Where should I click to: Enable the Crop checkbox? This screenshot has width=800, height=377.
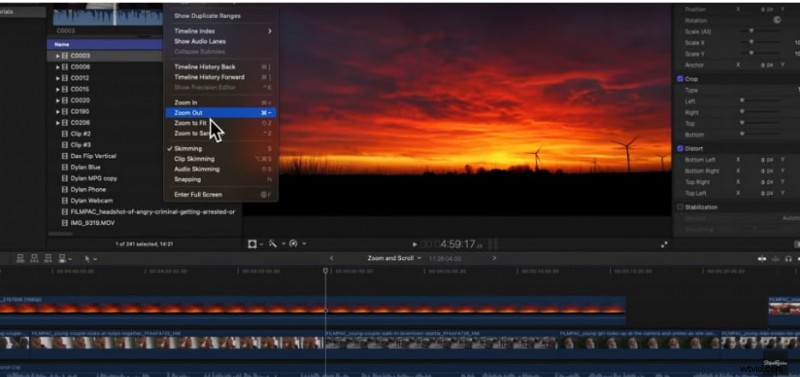coord(680,79)
